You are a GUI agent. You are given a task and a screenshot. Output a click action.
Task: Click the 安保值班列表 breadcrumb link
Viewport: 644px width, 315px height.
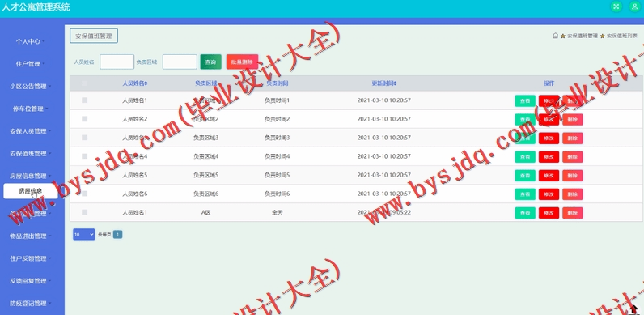[x=622, y=36]
